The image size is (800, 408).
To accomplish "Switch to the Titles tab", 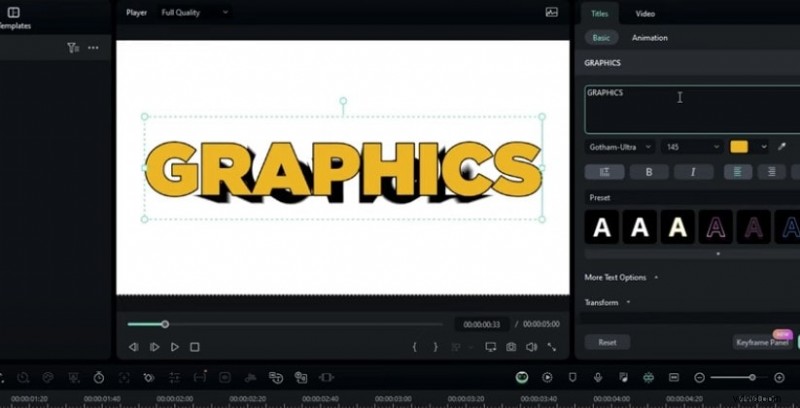I will click(x=599, y=14).
